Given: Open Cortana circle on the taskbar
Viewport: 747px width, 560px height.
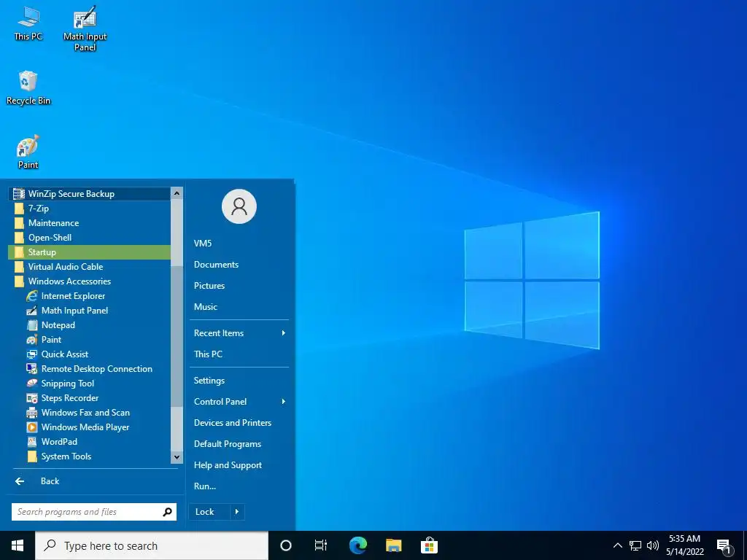Looking at the screenshot, I should tap(286, 545).
